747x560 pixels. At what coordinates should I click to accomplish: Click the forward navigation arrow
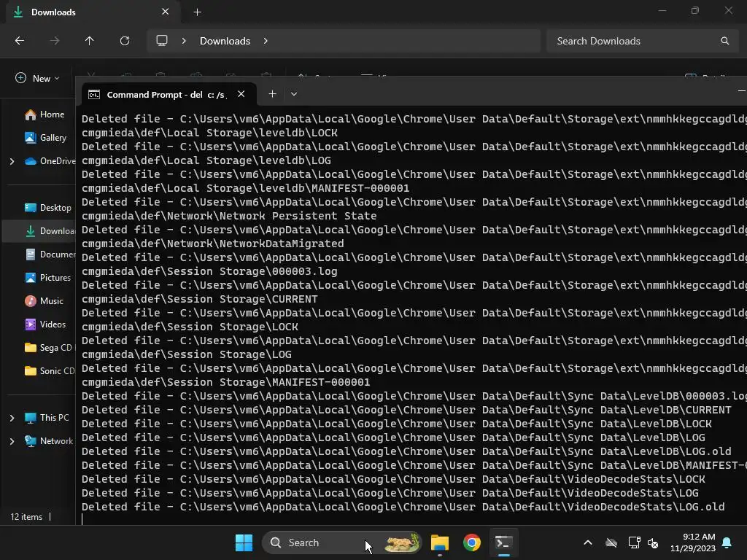pos(55,41)
